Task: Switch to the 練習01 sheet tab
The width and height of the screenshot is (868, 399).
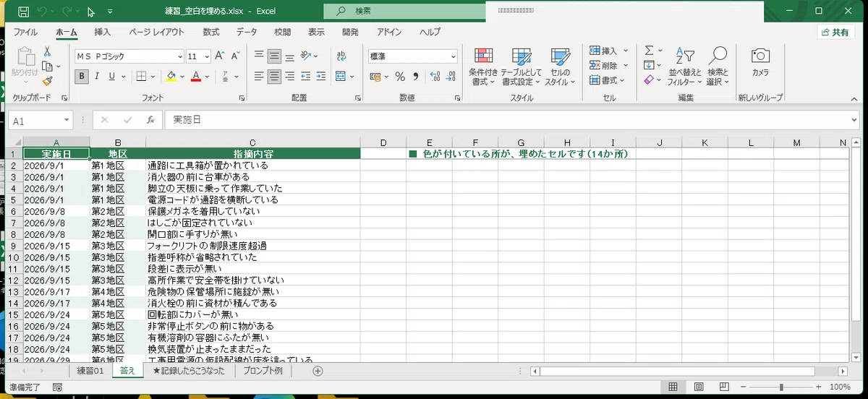Action: point(91,371)
